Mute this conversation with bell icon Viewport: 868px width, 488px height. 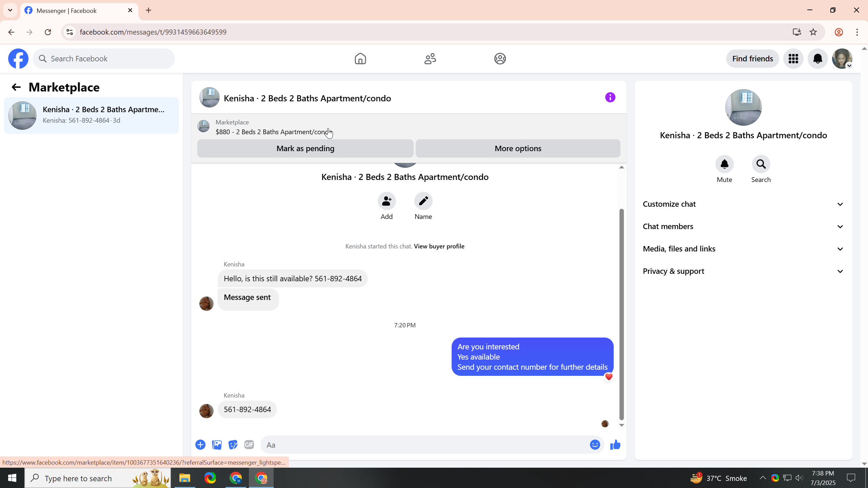pyautogui.click(x=724, y=164)
